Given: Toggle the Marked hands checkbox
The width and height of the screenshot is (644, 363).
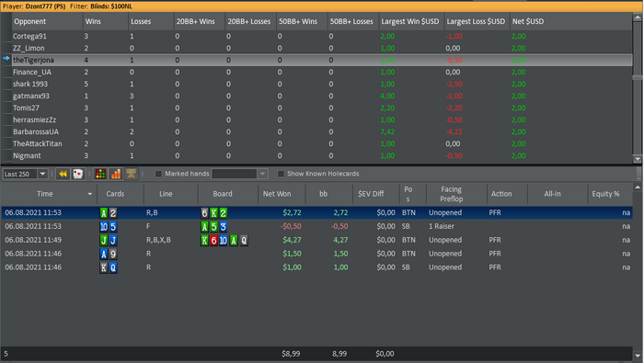Looking at the screenshot, I should (158, 174).
